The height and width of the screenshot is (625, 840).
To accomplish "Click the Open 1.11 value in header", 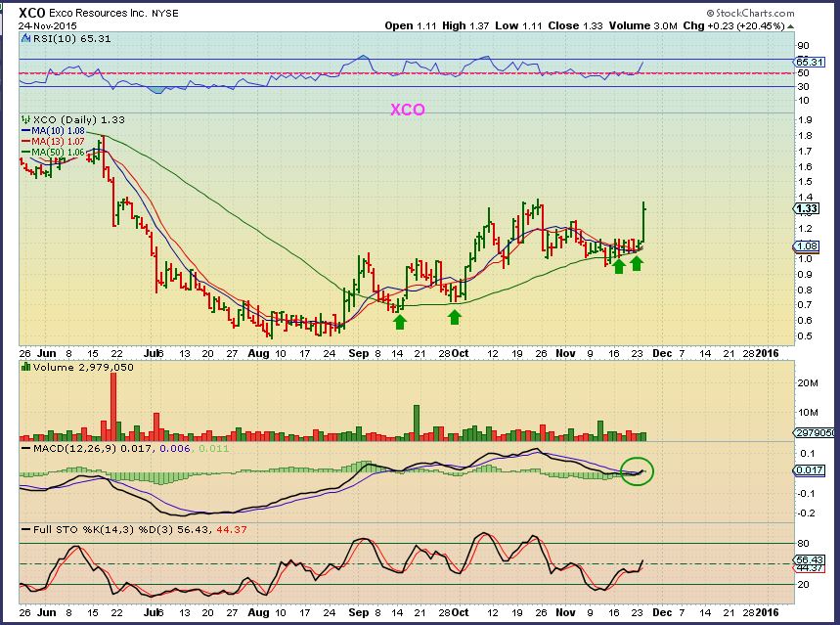I will tap(410, 25).
